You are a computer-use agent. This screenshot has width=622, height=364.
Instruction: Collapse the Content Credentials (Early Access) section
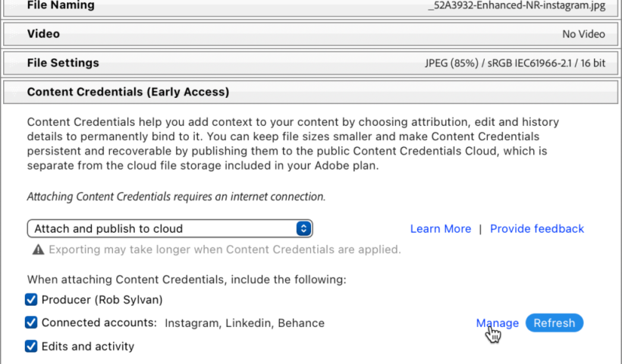pyautogui.click(x=127, y=92)
